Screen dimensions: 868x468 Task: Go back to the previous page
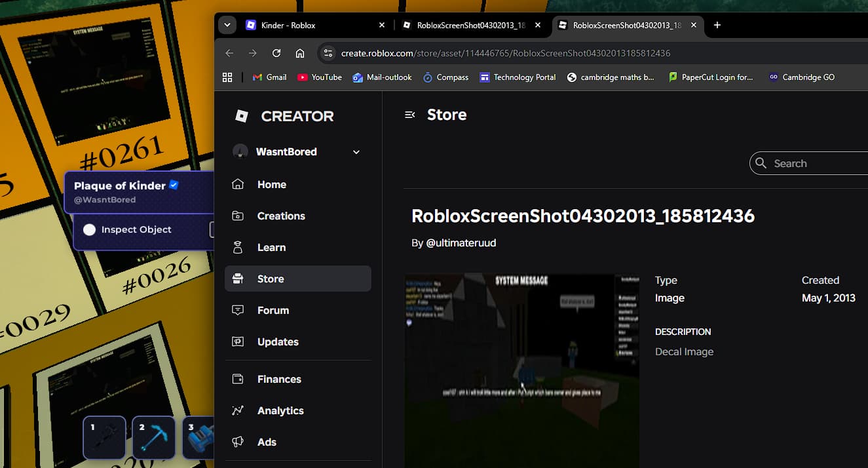[229, 53]
